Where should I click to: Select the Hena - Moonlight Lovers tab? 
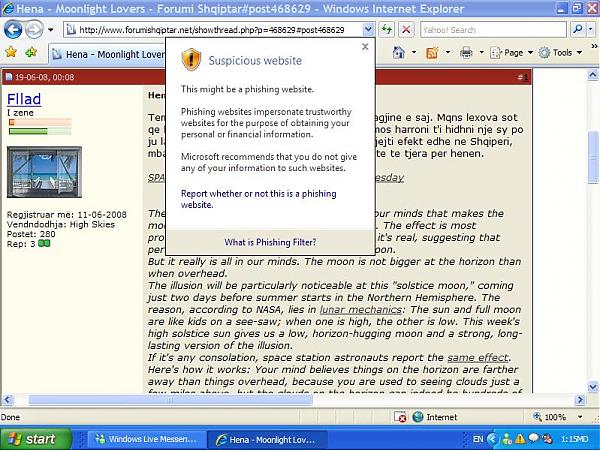click(x=108, y=55)
